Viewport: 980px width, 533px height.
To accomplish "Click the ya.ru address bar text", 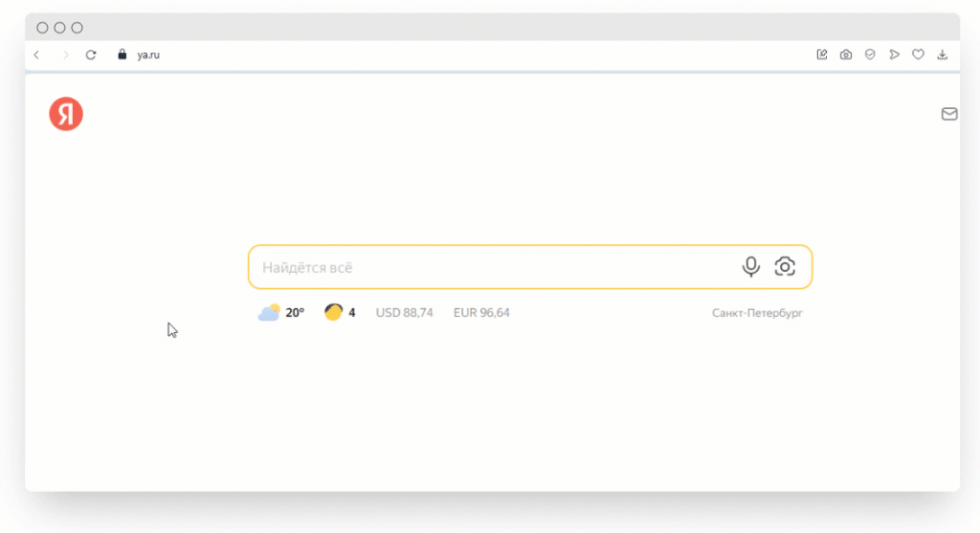I will click(148, 55).
